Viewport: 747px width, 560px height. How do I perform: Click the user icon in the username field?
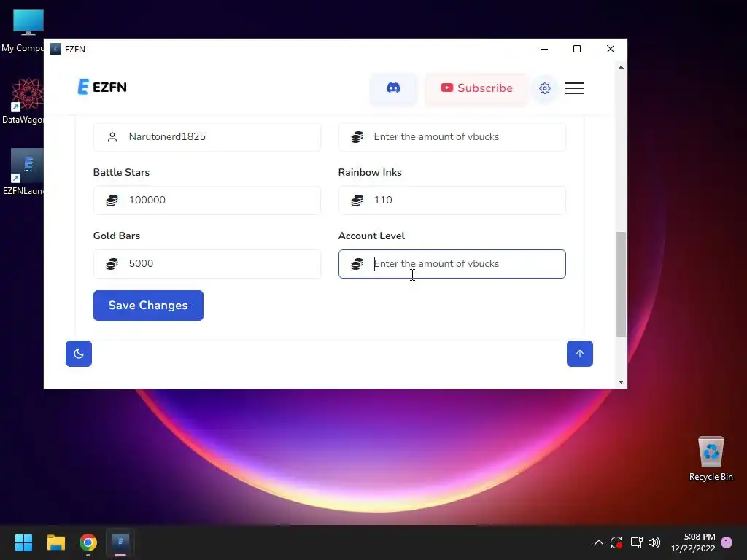[112, 137]
